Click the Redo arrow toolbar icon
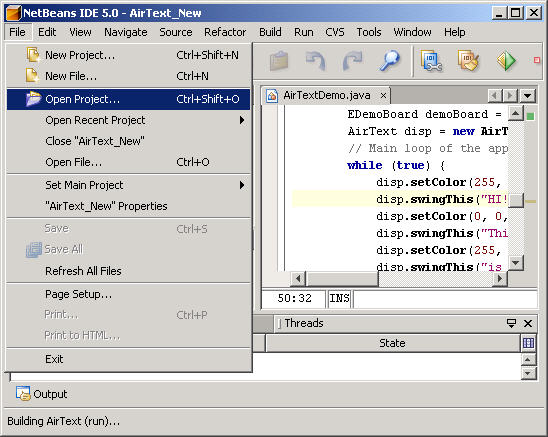This screenshot has width=548, height=437. 352,61
